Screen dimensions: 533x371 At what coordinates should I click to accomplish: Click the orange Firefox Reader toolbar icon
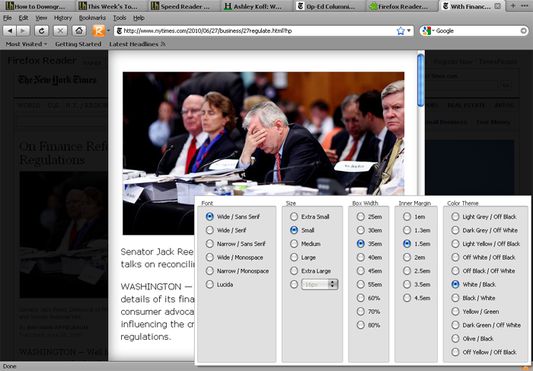(x=99, y=31)
